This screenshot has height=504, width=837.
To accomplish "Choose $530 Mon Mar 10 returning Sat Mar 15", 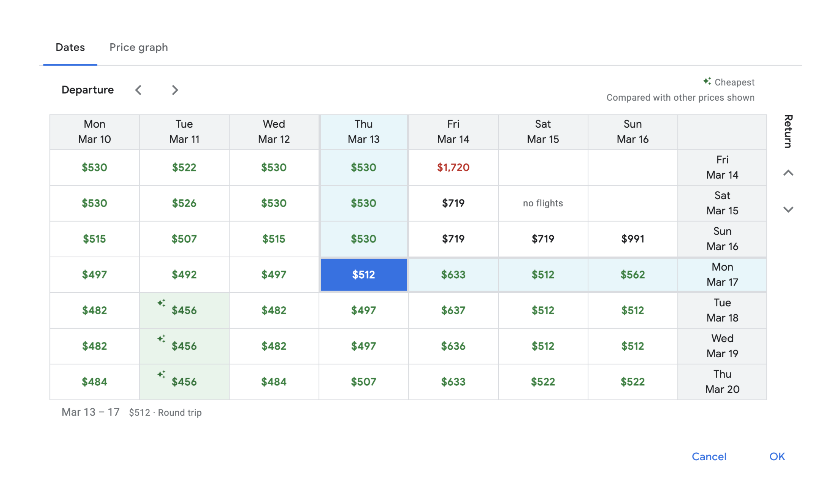I will click(x=95, y=203).
